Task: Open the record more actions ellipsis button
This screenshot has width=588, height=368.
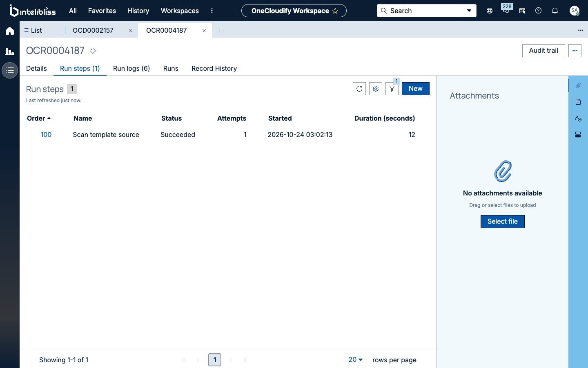Action: (575, 51)
